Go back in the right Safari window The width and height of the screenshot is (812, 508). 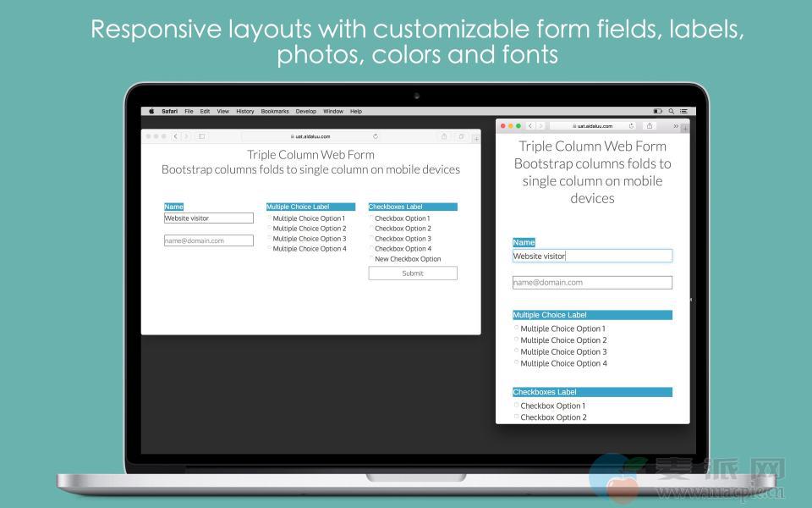[530, 126]
